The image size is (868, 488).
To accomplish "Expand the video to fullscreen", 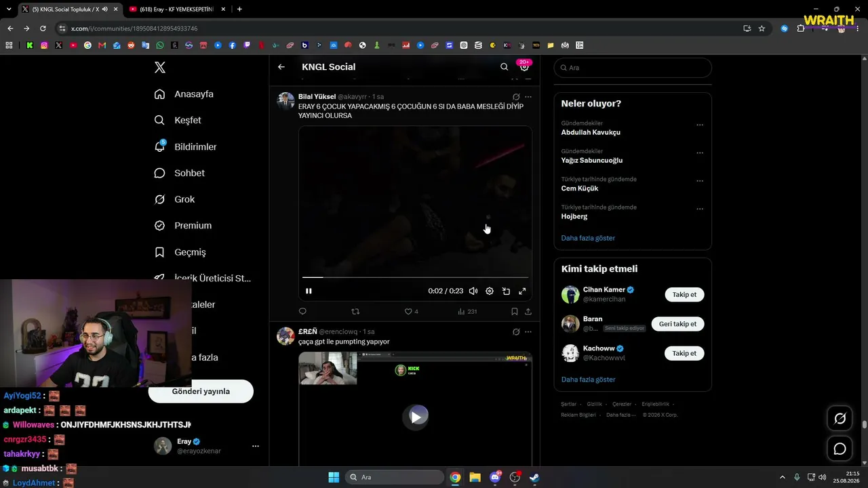I will coord(522,291).
